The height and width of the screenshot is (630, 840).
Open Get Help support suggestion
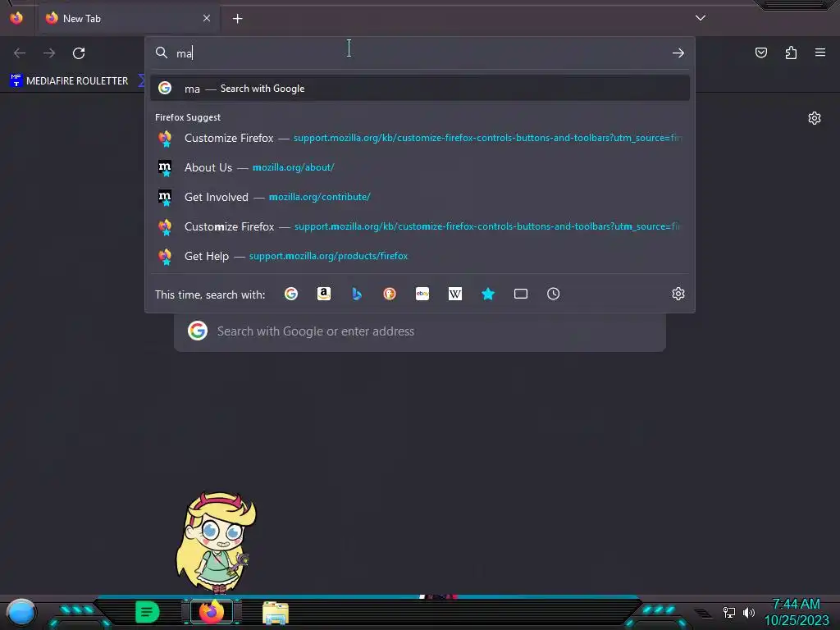point(420,256)
